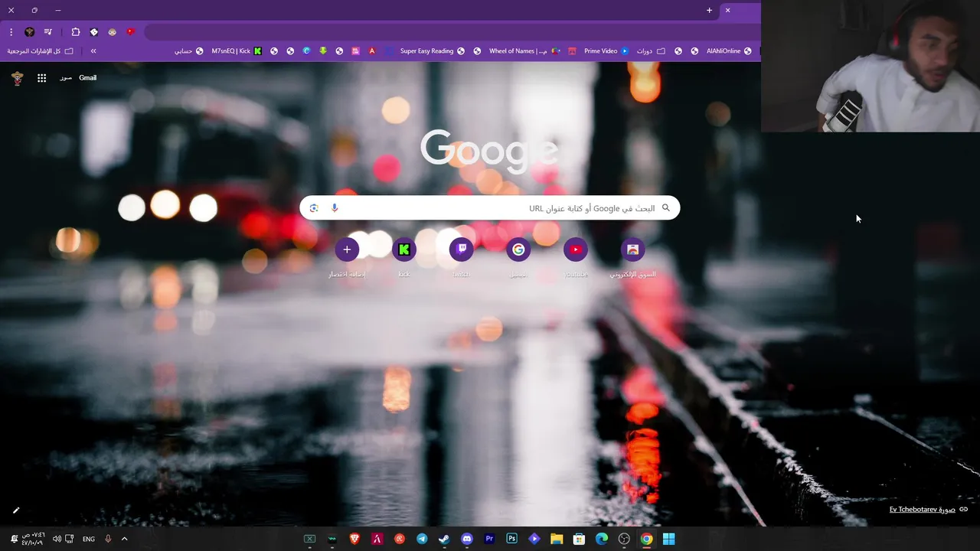Viewport: 980px width, 551px height.
Task: Open the M7snEQ | Kick bookmark
Action: tap(237, 51)
